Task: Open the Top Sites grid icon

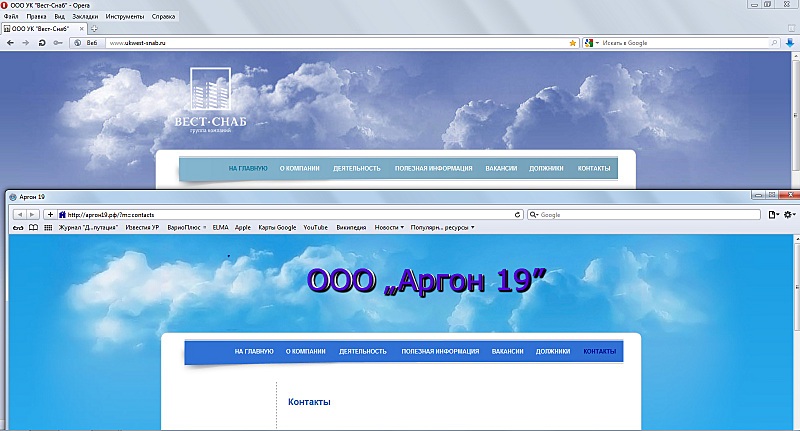Action: [x=48, y=227]
